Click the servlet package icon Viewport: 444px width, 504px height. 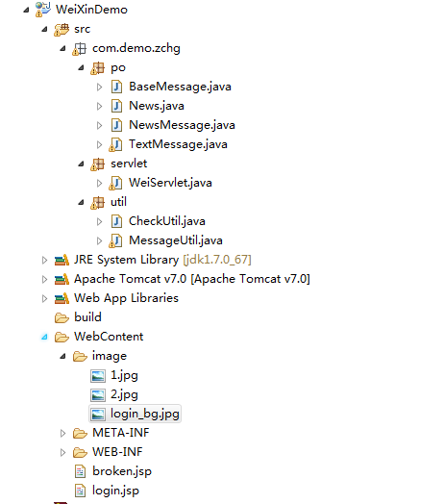[x=98, y=164]
